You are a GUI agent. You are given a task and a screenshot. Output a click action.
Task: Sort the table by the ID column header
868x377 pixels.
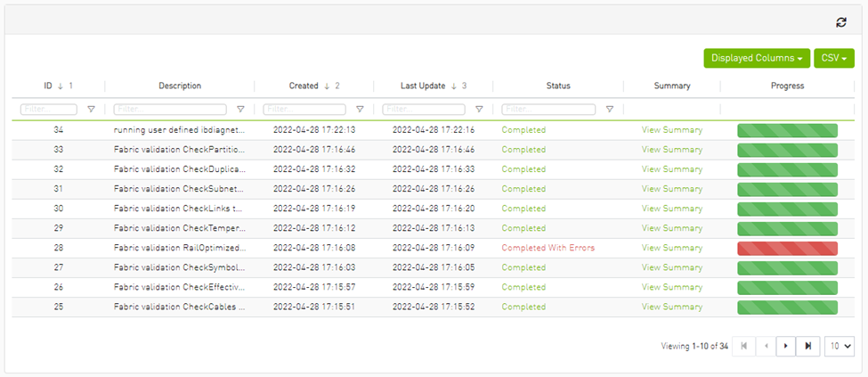coord(48,86)
